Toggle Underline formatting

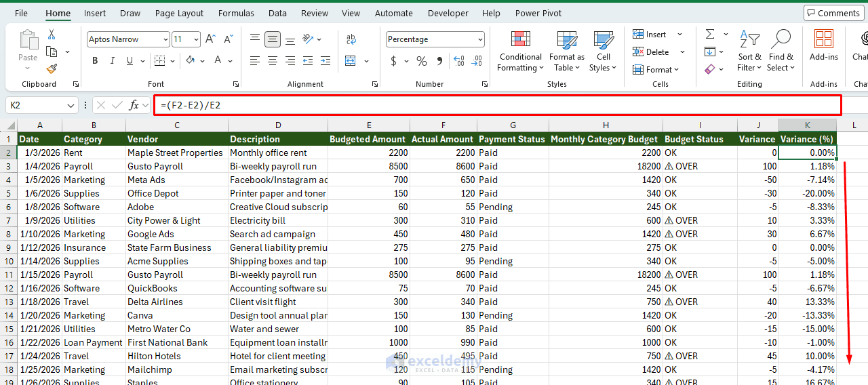(130, 61)
